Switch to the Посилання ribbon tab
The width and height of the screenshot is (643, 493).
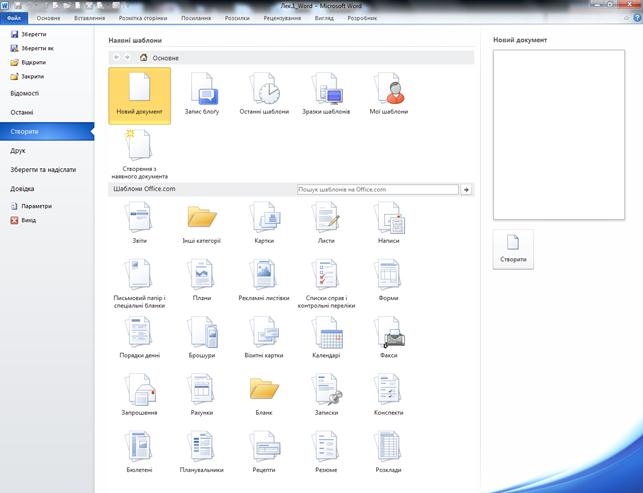coord(196,18)
